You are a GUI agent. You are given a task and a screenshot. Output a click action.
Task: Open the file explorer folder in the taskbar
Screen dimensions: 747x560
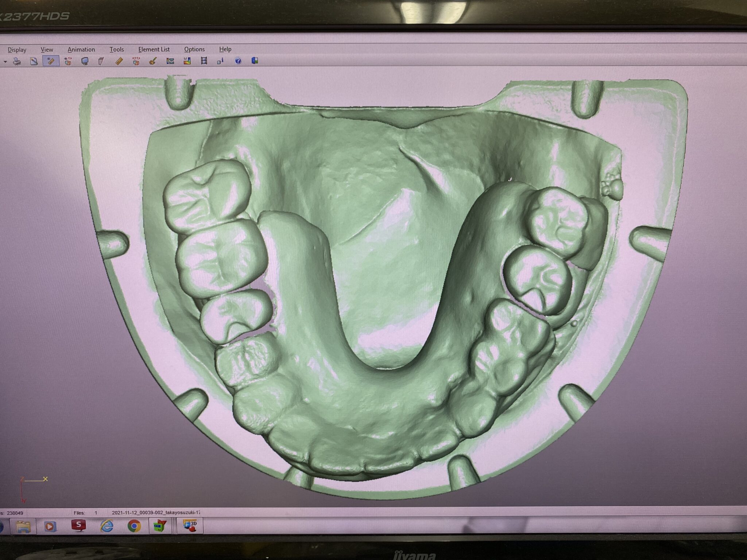[x=23, y=526]
